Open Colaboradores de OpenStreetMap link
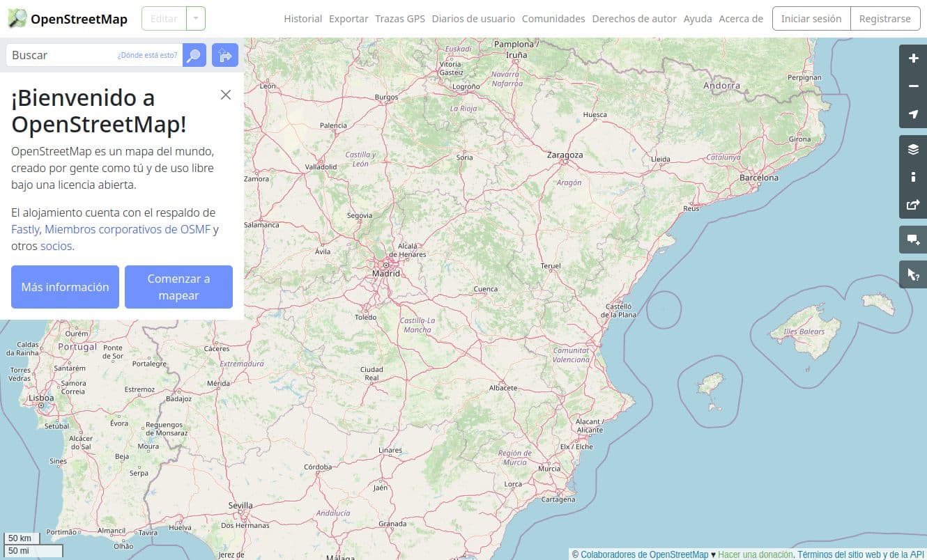 pyautogui.click(x=644, y=554)
